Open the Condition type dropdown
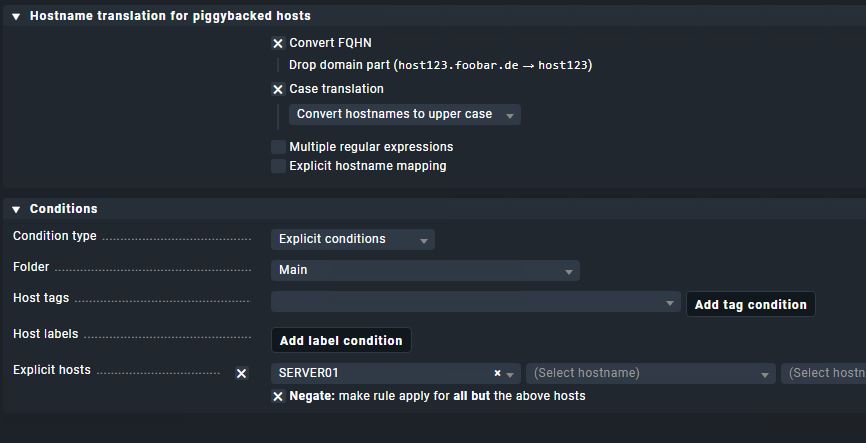866x443 pixels. coord(352,240)
